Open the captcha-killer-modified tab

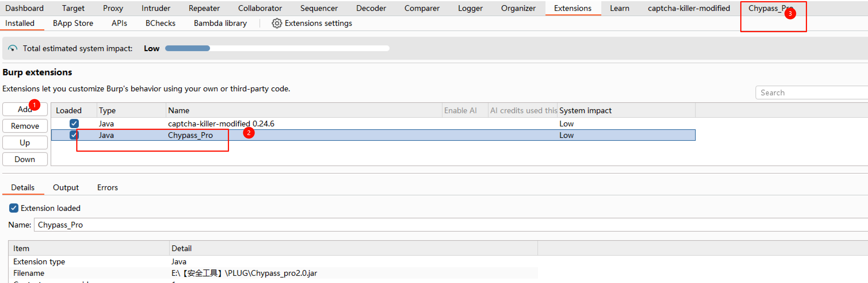[689, 8]
